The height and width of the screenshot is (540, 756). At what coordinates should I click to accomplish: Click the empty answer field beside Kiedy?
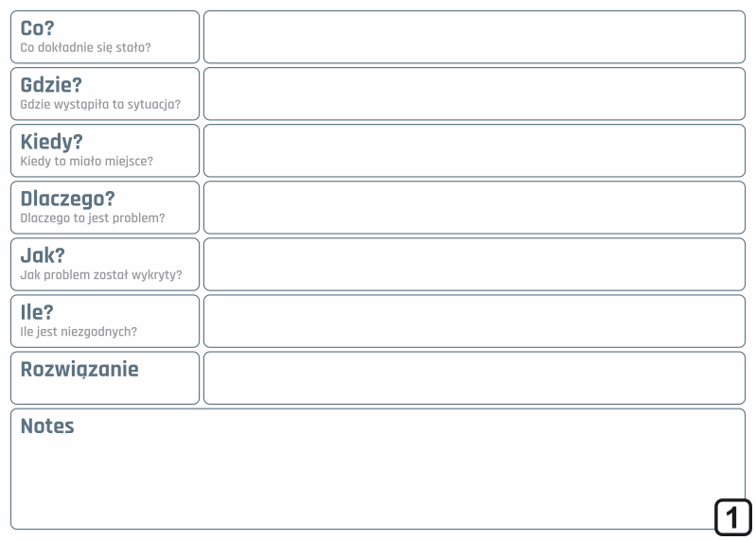474,150
